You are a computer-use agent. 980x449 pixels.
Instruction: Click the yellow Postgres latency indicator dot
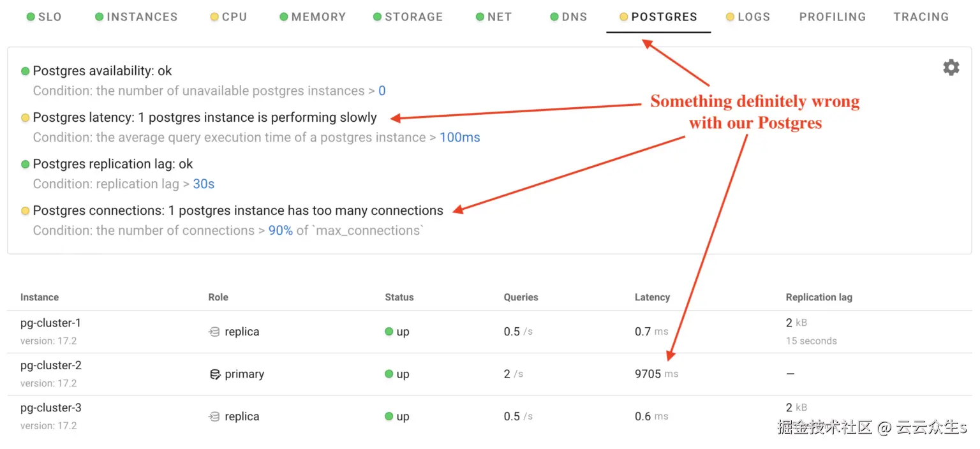click(x=26, y=118)
